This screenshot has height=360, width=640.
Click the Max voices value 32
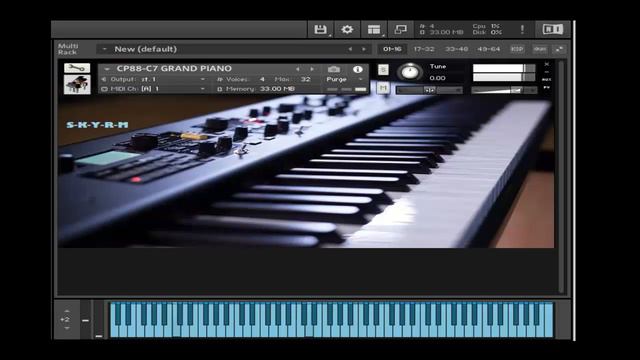point(305,79)
